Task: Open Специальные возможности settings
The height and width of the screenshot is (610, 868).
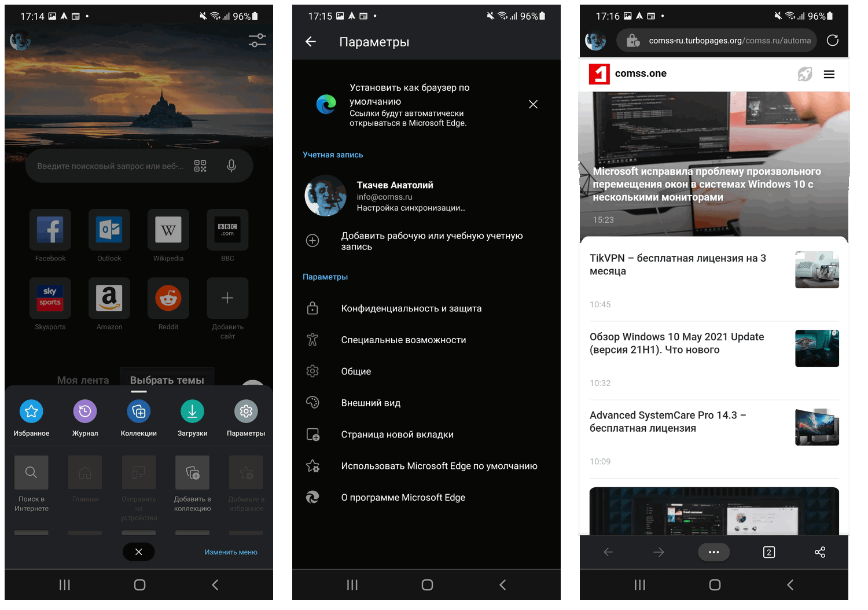Action: tap(426, 340)
